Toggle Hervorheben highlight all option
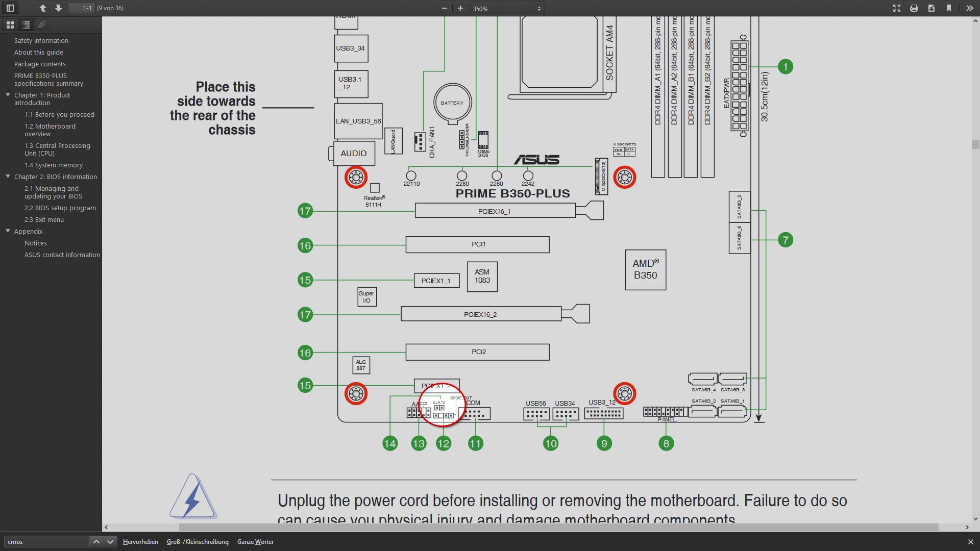 [140, 542]
